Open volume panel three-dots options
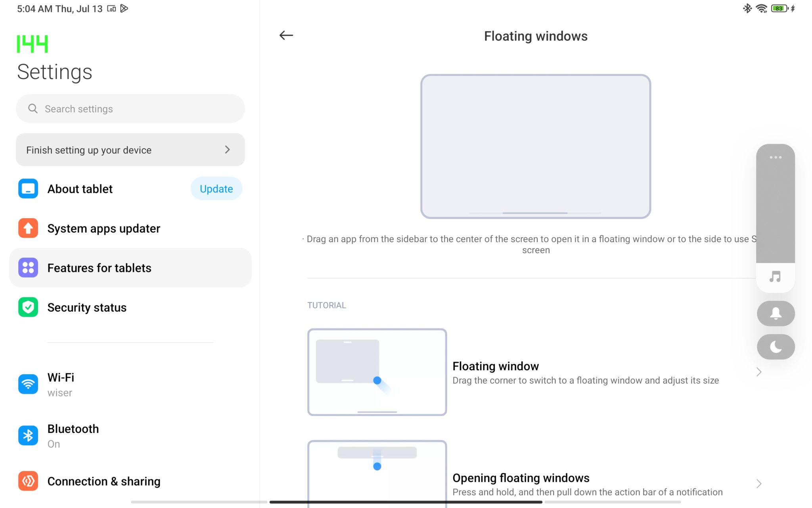Screen dimensions: 812x508 [776, 158]
